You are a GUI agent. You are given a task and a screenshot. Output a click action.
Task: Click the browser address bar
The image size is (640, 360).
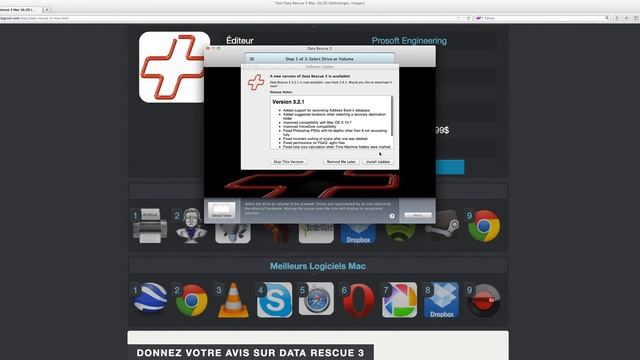[229, 18]
